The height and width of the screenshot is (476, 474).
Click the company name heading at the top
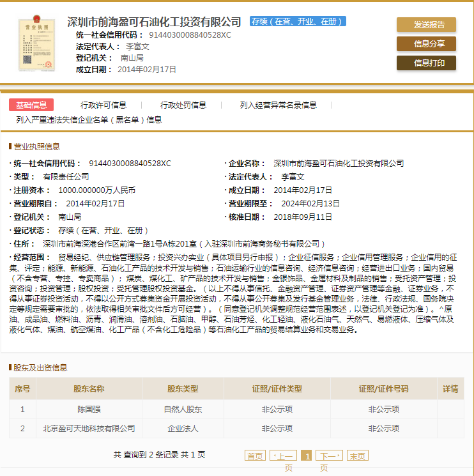coord(155,22)
